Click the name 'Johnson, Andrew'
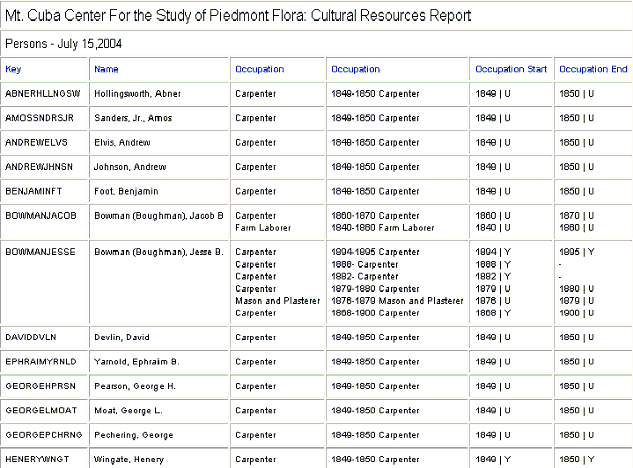This screenshot has height=468, width=633. tap(130, 167)
